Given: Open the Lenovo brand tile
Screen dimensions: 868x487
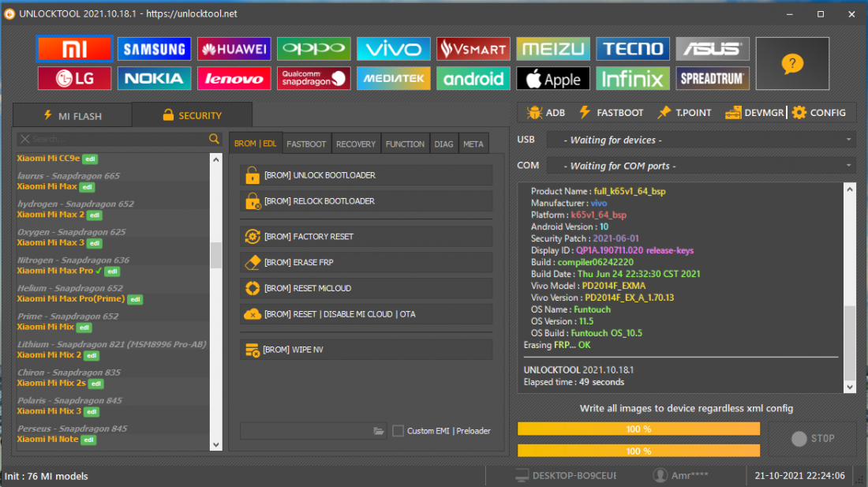Looking at the screenshot, I should pos(234,79).
